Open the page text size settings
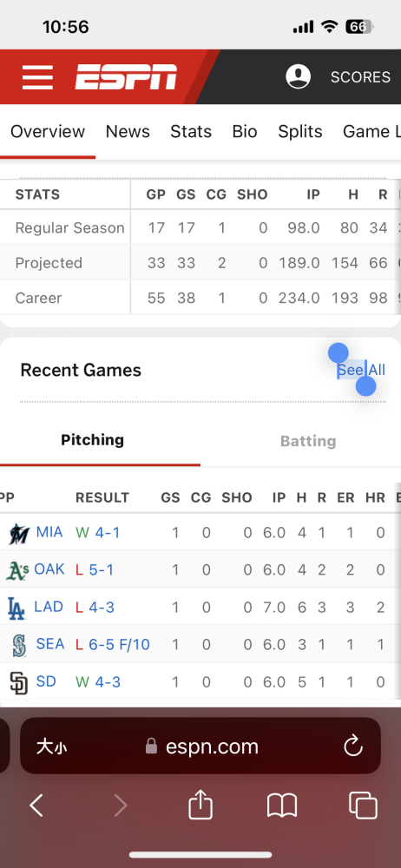Image resolution: width=401 pixels, height=868 pixels. (52, 746)
